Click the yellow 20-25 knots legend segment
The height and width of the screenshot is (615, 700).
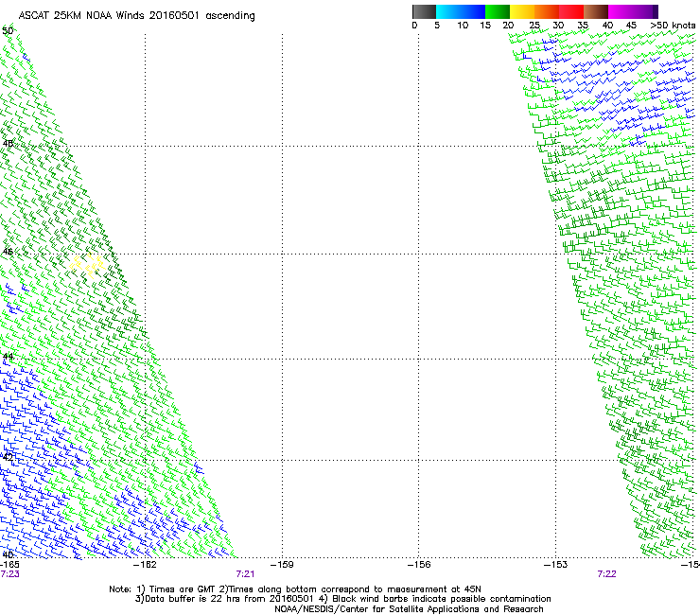(522, 11)
